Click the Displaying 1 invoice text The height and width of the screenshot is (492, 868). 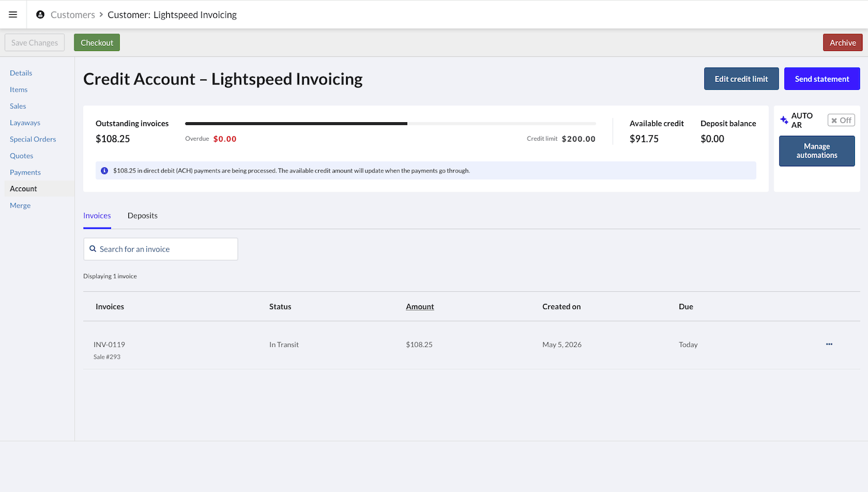click(110, 276)
